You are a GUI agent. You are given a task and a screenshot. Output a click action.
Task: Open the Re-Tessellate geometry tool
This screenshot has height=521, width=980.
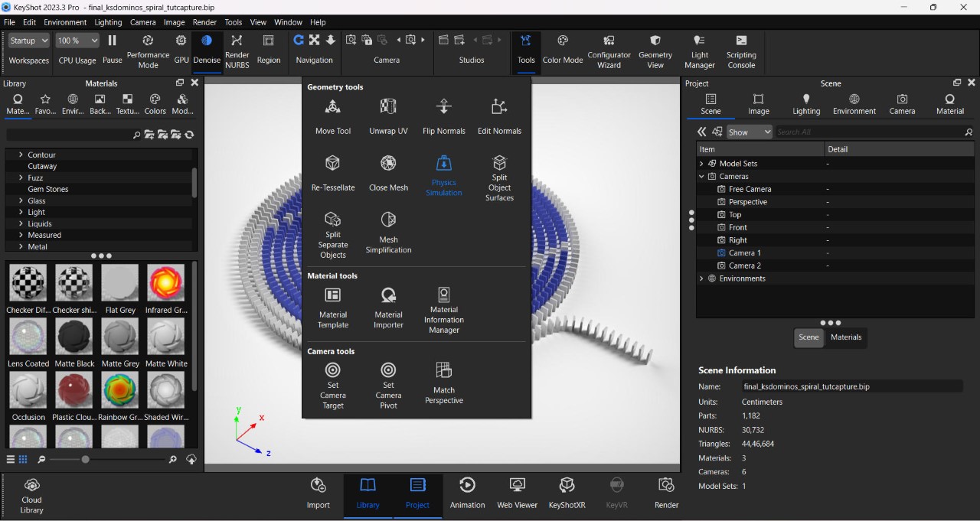[x=332, y=173]
